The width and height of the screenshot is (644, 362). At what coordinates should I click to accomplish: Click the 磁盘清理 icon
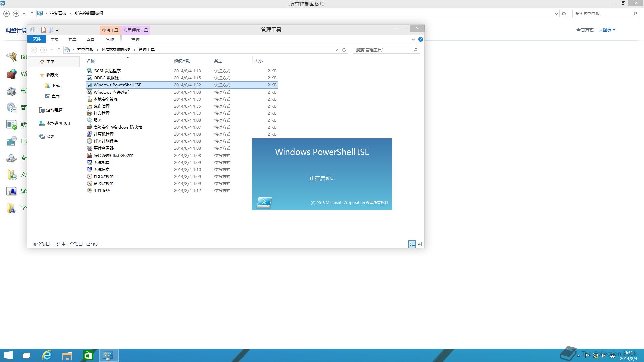tap(89, 106)
